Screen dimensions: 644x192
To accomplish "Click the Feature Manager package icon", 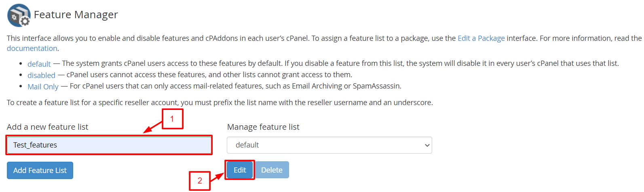I will (x=19, y=15).
